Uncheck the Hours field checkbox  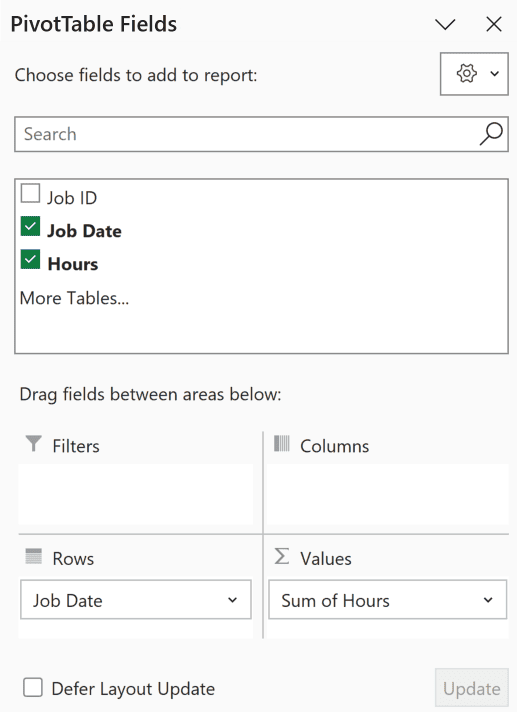tap(30, 259)
